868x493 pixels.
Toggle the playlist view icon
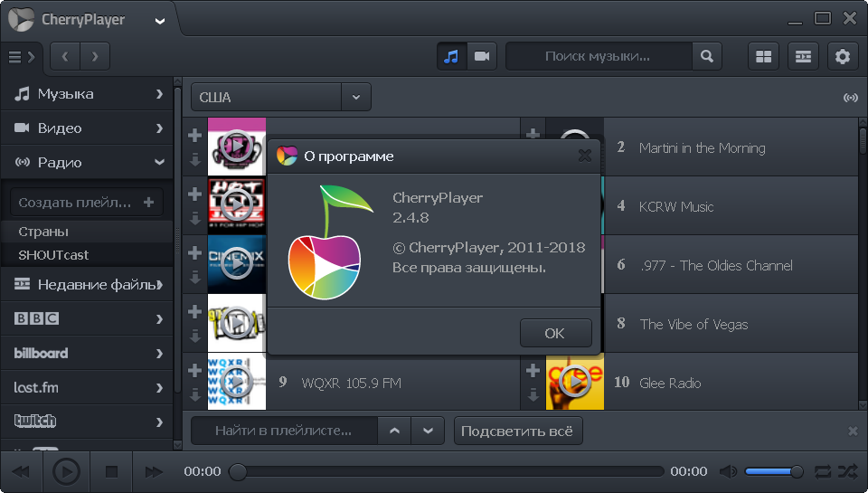point(803,56)
